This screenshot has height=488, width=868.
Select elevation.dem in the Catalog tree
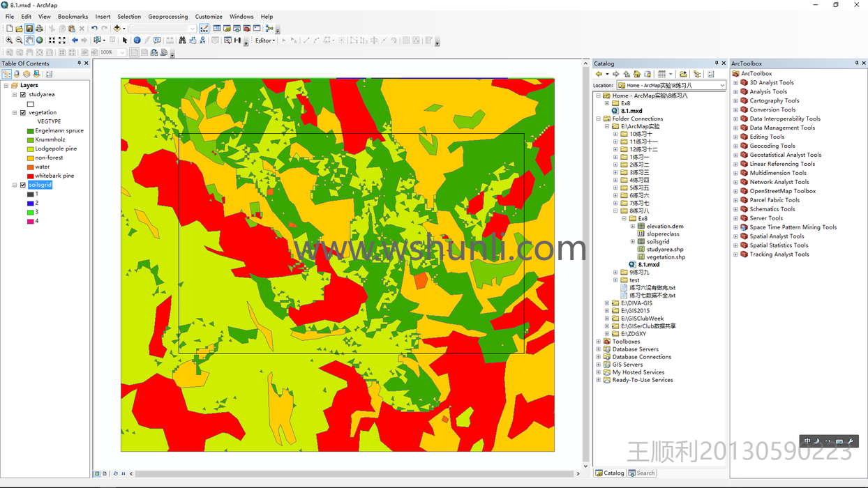(664, 226)
